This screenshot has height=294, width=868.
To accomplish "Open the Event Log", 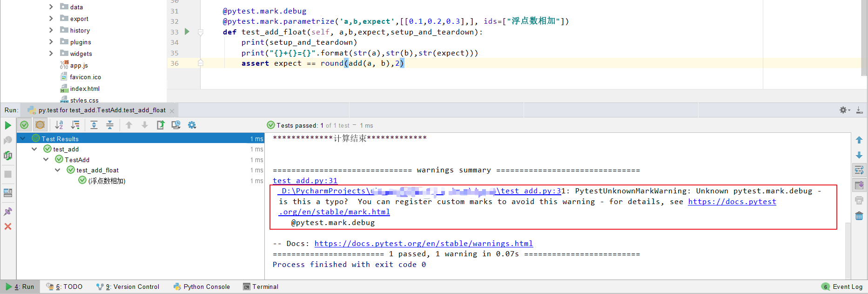I will point(842,287).
